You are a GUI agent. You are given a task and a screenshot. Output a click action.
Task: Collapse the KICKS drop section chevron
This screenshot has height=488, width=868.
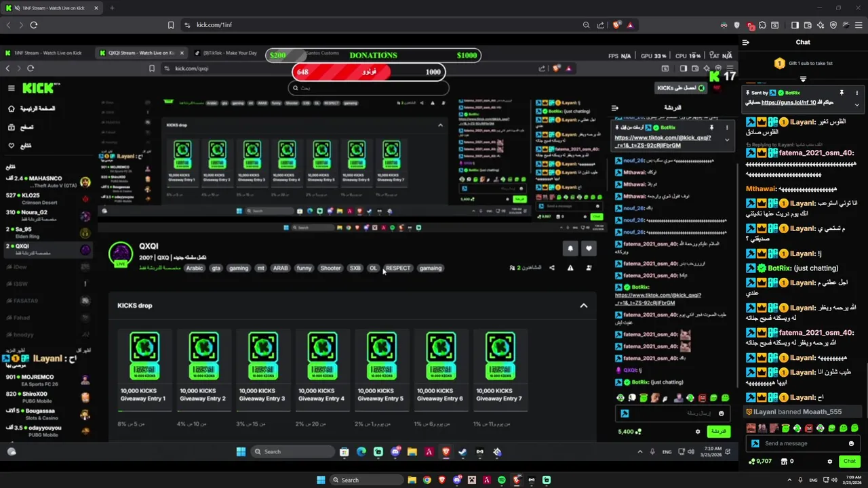point(583,306)
